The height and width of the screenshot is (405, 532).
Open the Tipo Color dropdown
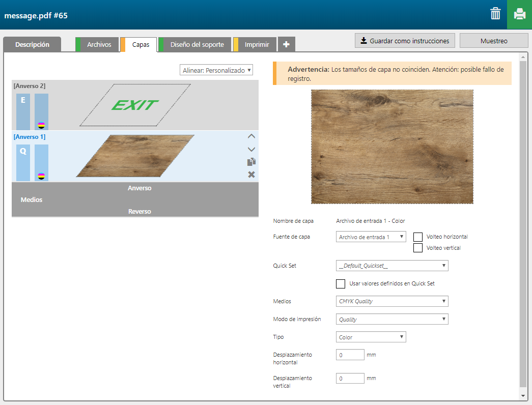point(371,337)
